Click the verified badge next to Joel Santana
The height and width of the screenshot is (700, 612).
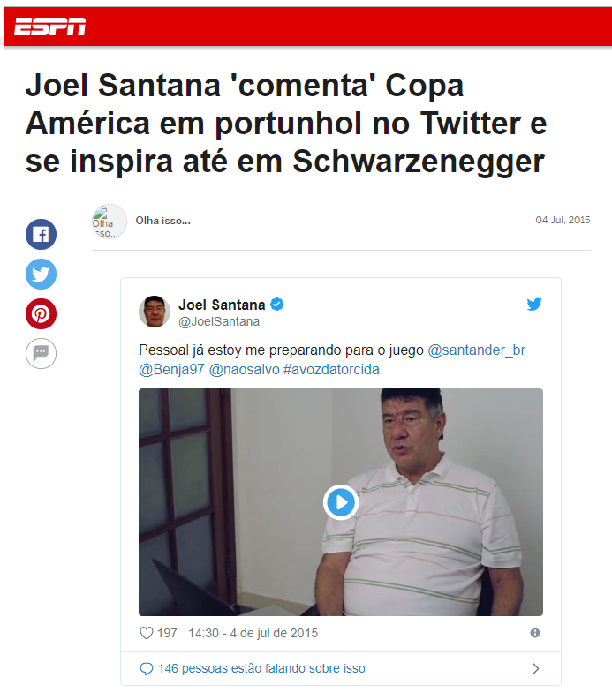(277, 305)
